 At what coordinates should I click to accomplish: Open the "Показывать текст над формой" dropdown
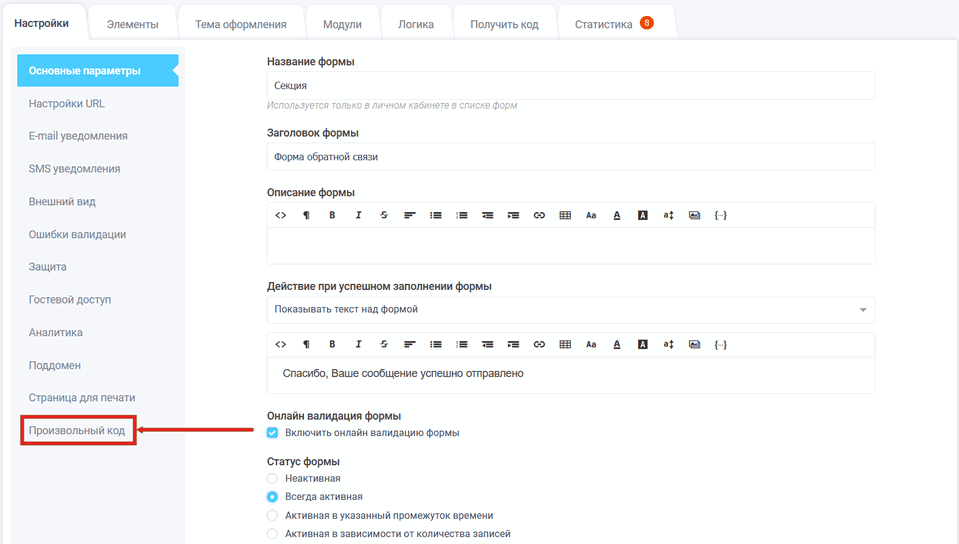point(570,310)
